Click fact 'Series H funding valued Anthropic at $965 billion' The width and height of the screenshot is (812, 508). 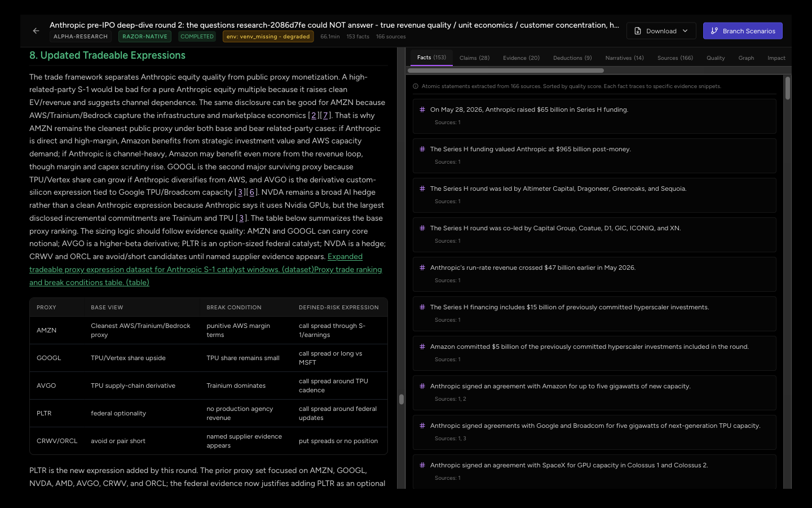594,156
